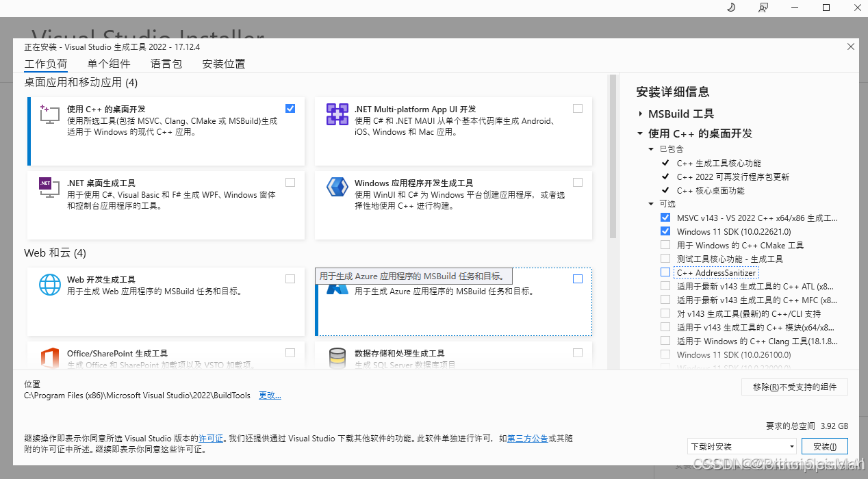This screenshot has width=868, height=479.
Task: Click the BuildTools install path text
Action: 137,396
